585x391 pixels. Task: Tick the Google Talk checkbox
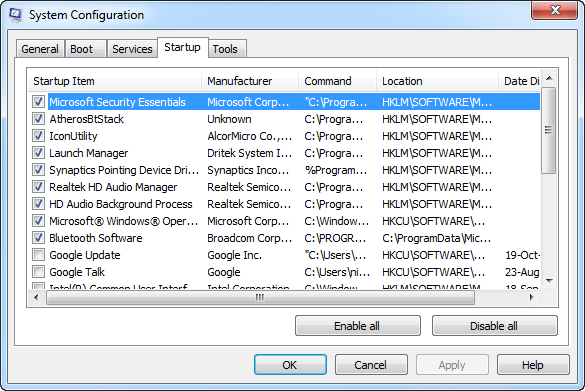[x=38, y=272]
